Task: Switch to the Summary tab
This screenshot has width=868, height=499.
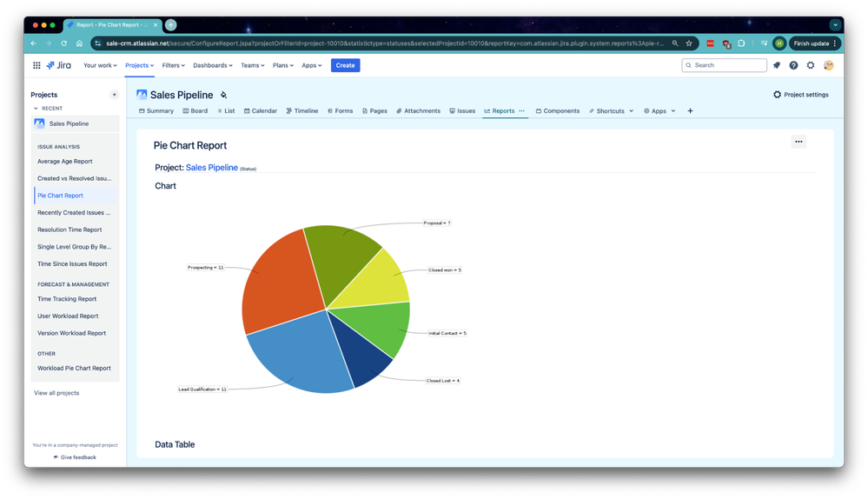Action: (x=156, y=110)
